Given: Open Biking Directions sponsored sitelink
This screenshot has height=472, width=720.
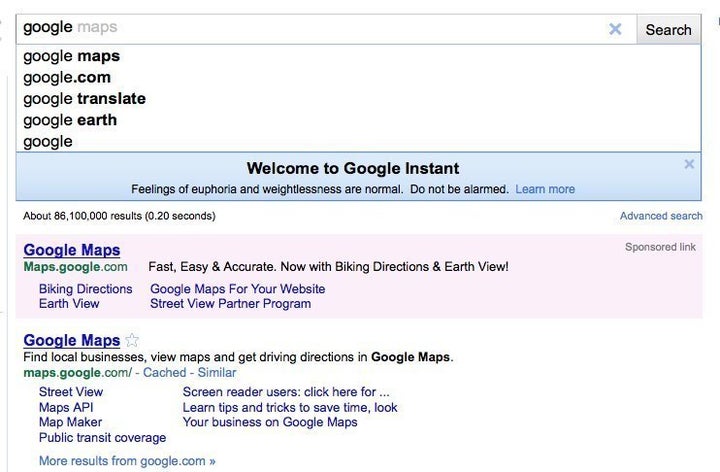Looking at the screenshot, I should click(85, 289).
